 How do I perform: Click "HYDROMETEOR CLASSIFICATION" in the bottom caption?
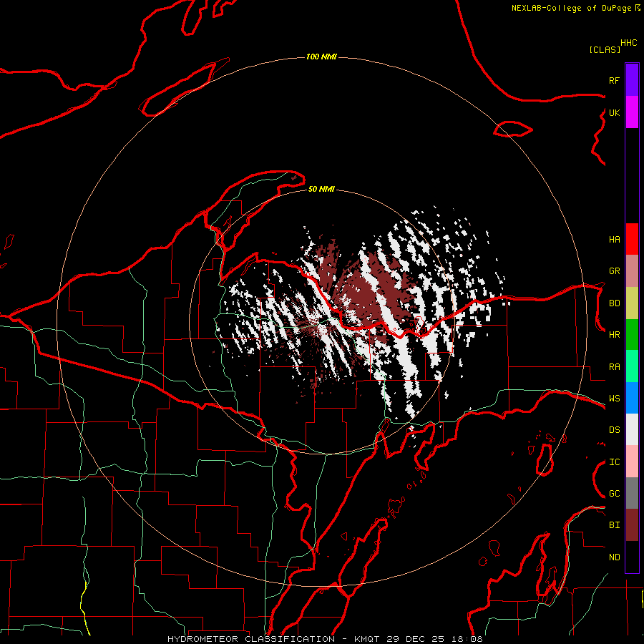click(251, 639)
